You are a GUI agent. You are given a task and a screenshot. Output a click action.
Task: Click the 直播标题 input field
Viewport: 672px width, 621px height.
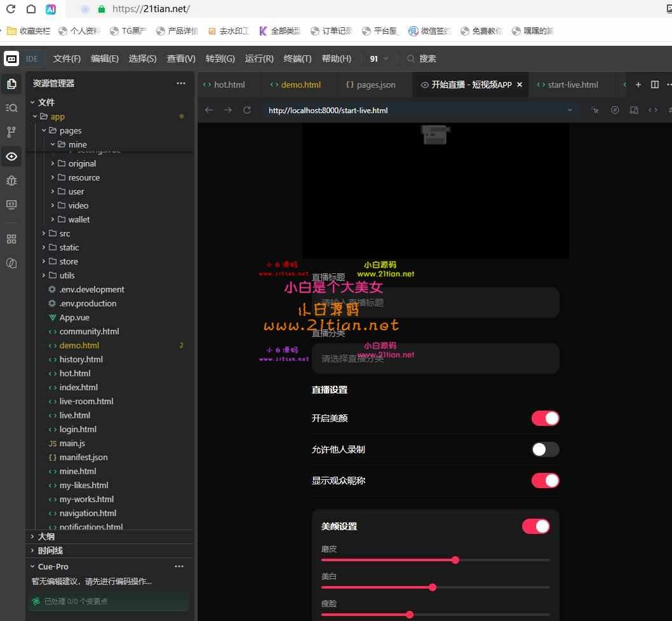coord(436,303)
